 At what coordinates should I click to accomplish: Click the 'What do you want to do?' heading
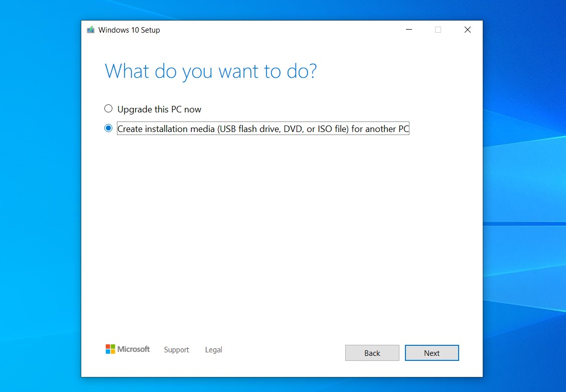point(211,71)
